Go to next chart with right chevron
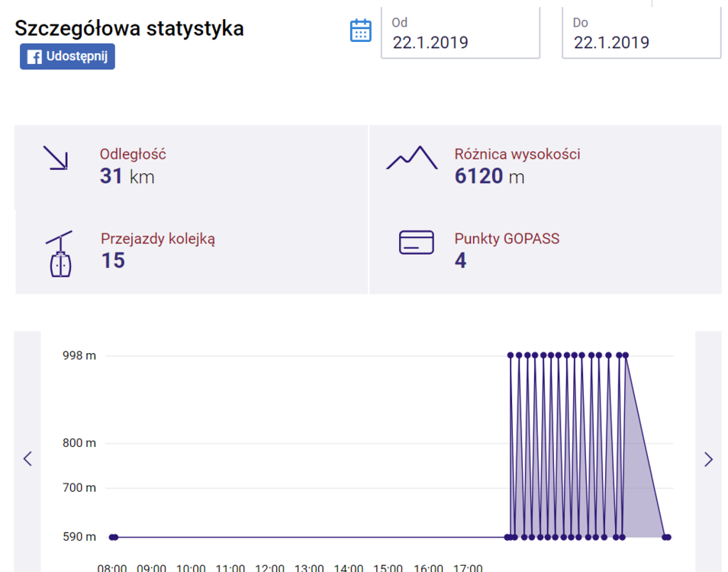The height and width of the screenshot is (572, 728). pos(708,459)
